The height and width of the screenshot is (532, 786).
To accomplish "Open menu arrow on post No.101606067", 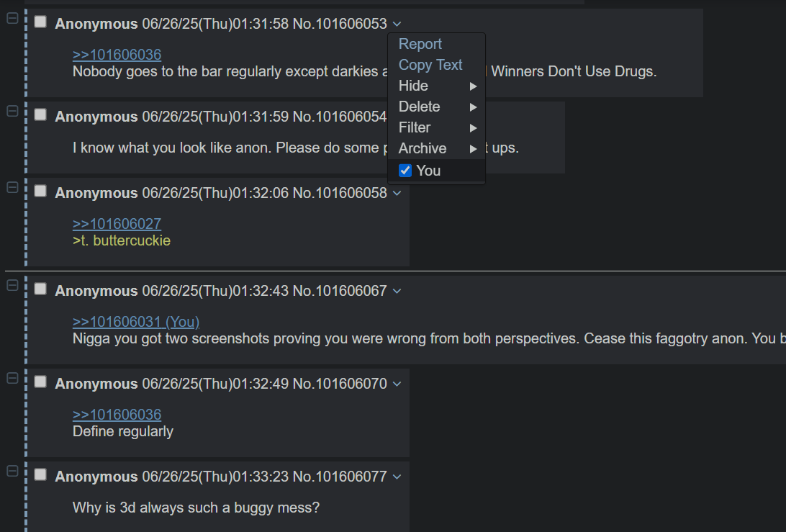I will [x=397, y=291].
